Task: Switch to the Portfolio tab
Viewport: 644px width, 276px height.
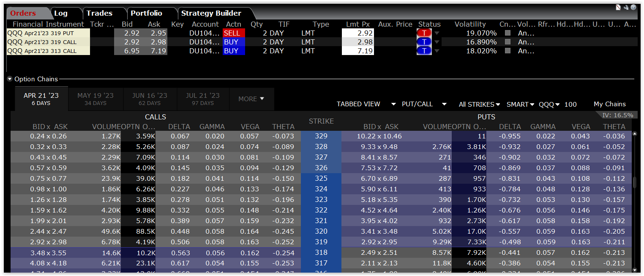Action: 147,13
